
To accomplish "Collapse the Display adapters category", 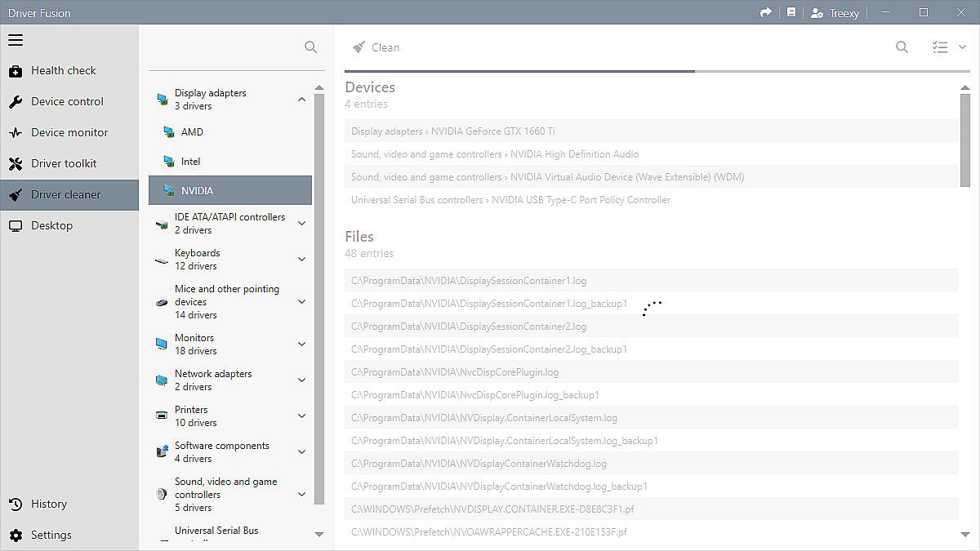I will pos(301,100).
